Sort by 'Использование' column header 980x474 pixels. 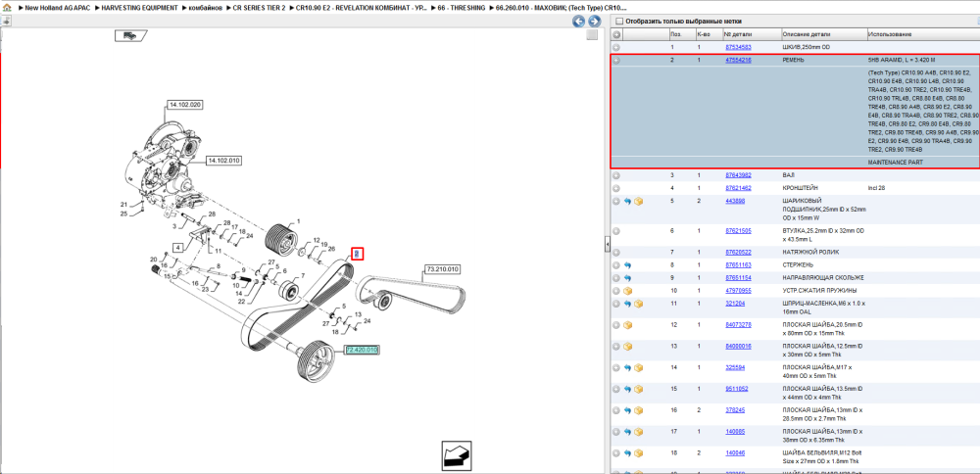click(922, 34)
